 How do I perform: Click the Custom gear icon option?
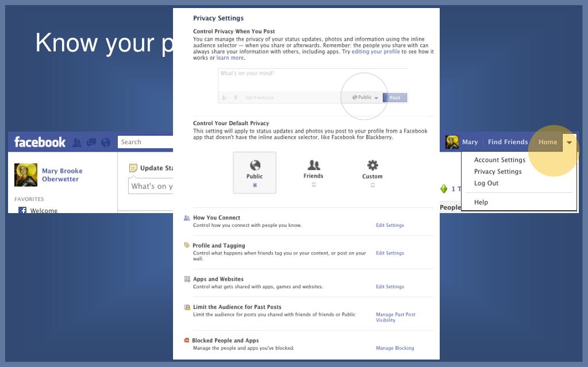[x=372, y=165]
